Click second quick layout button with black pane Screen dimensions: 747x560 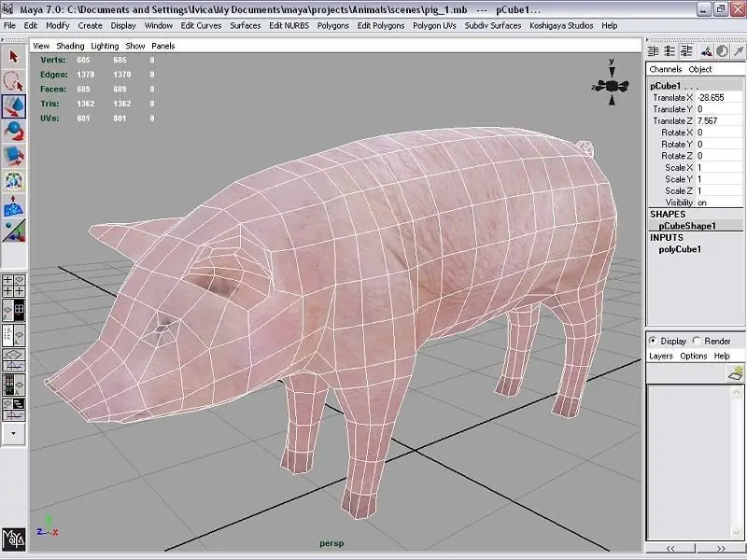pos(13,310)
